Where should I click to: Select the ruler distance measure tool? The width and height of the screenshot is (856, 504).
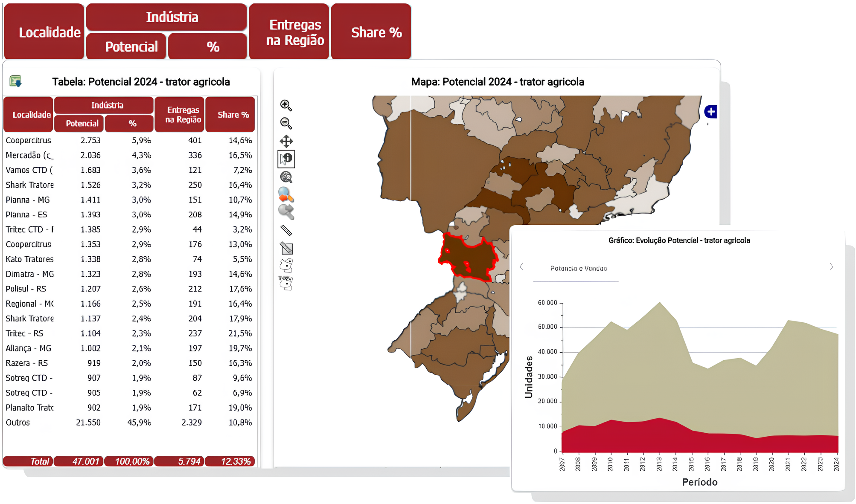tap(286, 231)
